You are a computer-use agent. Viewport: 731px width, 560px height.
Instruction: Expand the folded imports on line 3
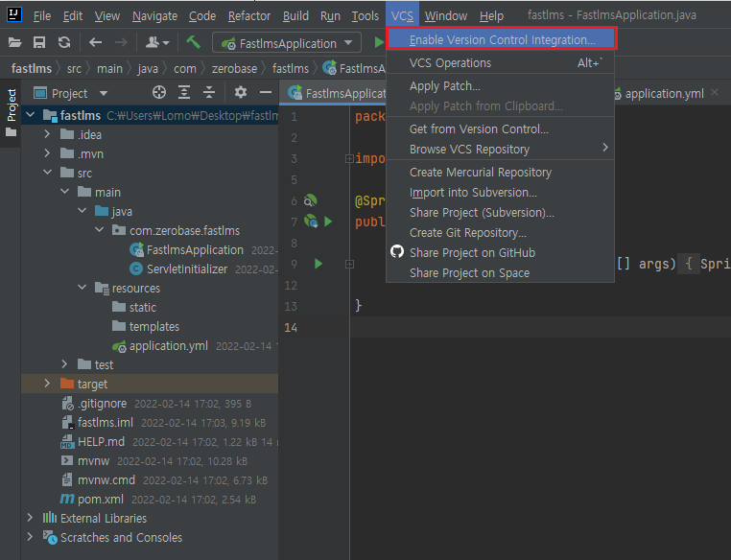[x=349, y=159]
